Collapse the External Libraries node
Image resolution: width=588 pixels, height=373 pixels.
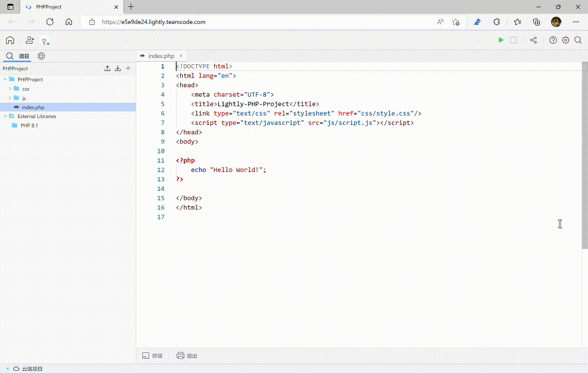coord(5,117)
